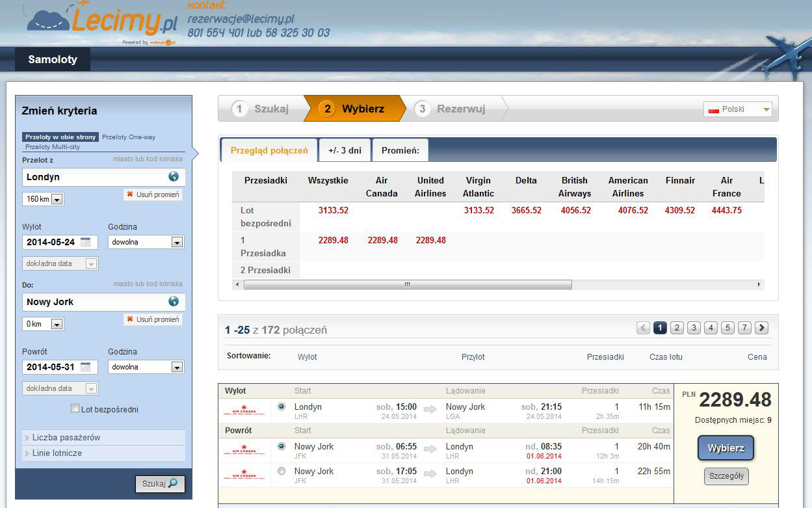Click Usuń promień below the Londyn field
812x508 pixels.
click(153, 194)
